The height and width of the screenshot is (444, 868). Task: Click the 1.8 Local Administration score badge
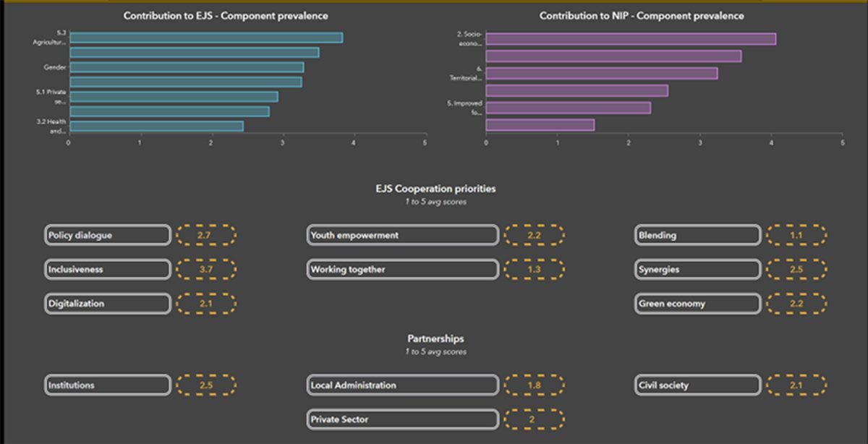point(534,385)
